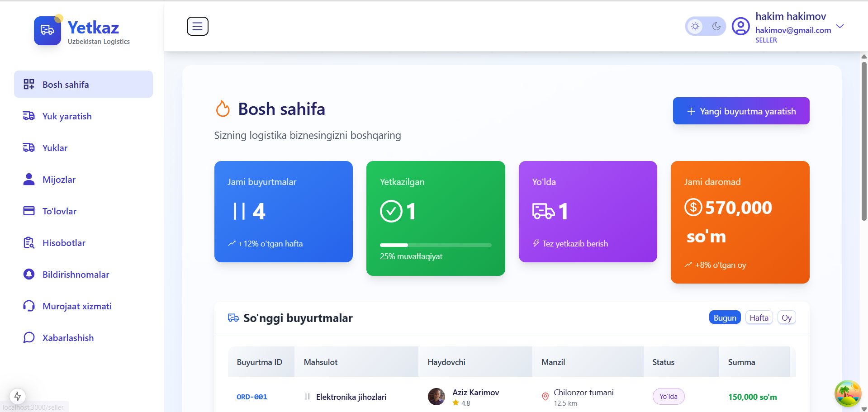Viewport: 868px width, 412px height.
Task: Click the user profile avatar icon
Action: (x=741, y=26)
